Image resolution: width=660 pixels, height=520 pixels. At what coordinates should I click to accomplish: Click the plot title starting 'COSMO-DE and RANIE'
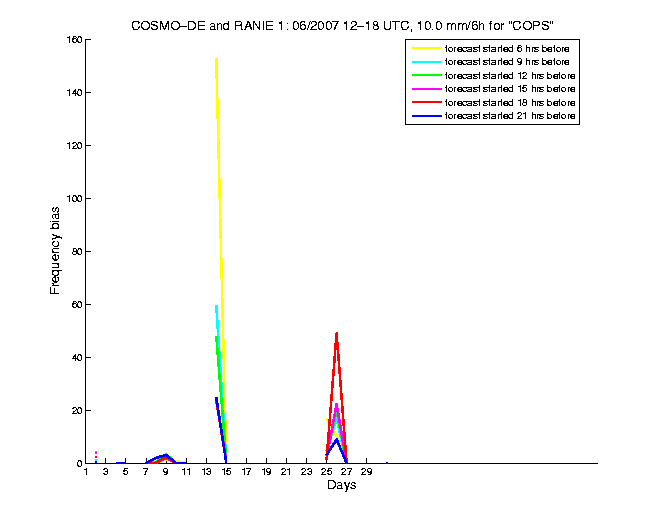(342, 26)
